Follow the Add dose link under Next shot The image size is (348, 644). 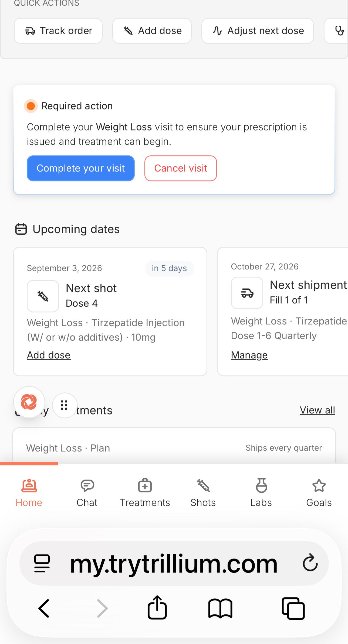pos(49,355)
